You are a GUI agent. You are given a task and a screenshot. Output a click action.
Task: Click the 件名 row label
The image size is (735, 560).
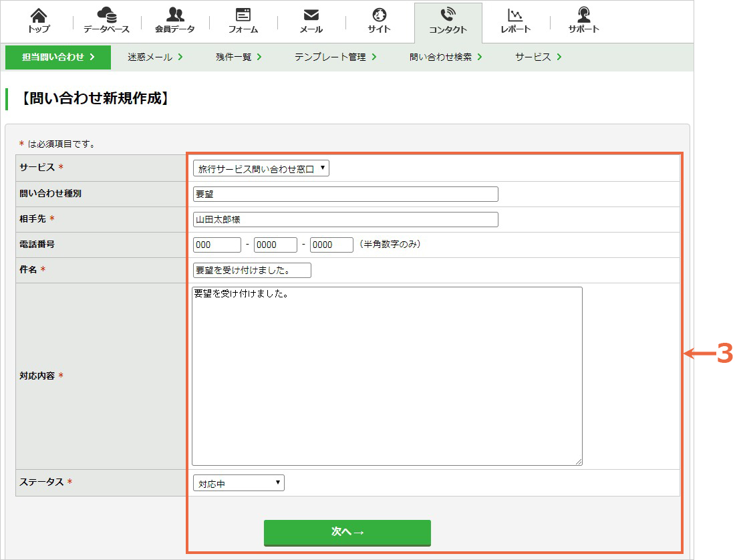(27, 269)
